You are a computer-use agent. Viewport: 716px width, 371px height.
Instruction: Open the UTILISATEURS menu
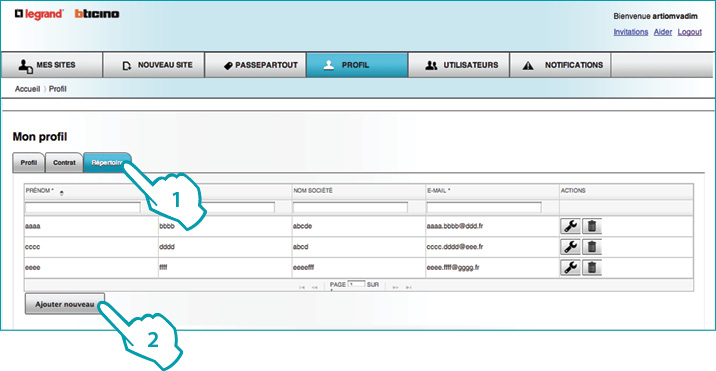(x=459, y=65)
